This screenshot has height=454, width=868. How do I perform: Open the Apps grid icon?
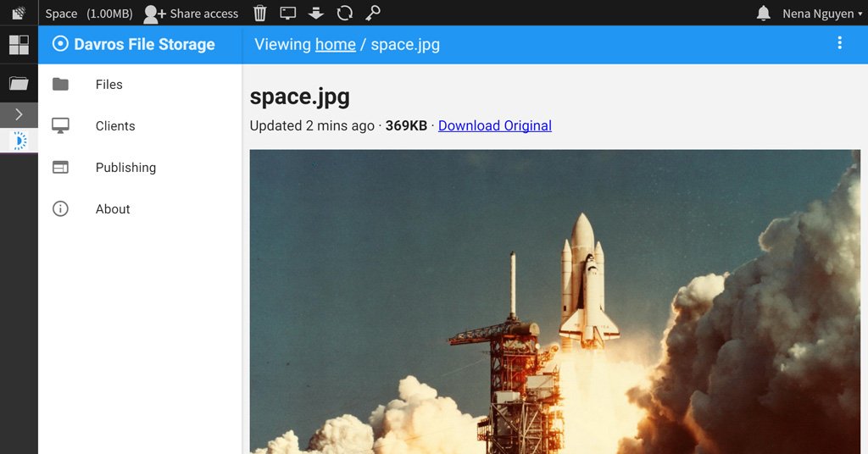pos(19,45)
